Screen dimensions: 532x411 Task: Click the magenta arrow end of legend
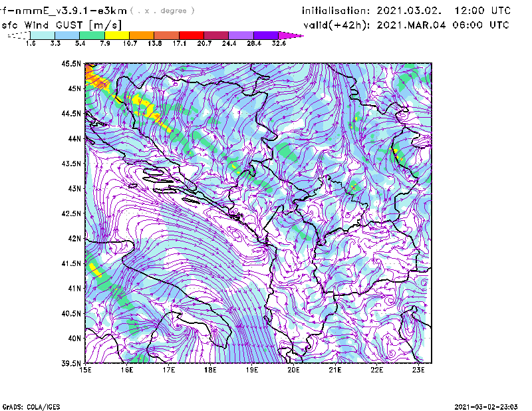click(291, 35)
